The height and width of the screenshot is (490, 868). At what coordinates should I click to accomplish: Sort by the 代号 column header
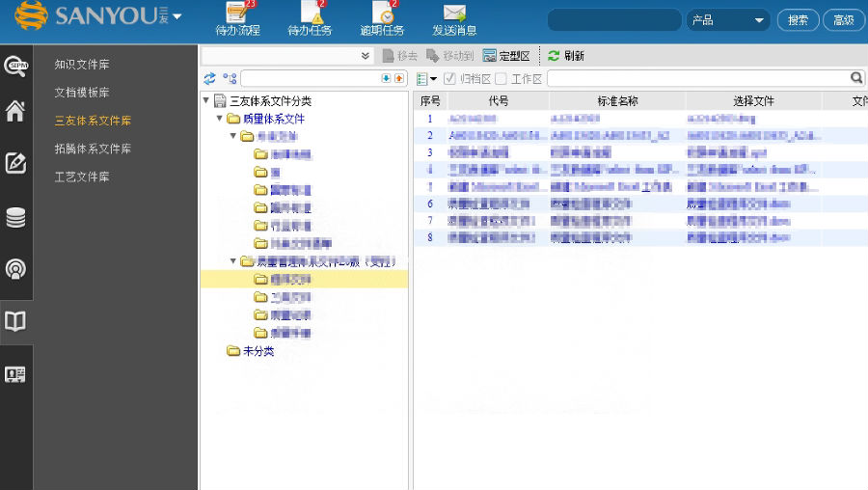(x=499, y=100)
